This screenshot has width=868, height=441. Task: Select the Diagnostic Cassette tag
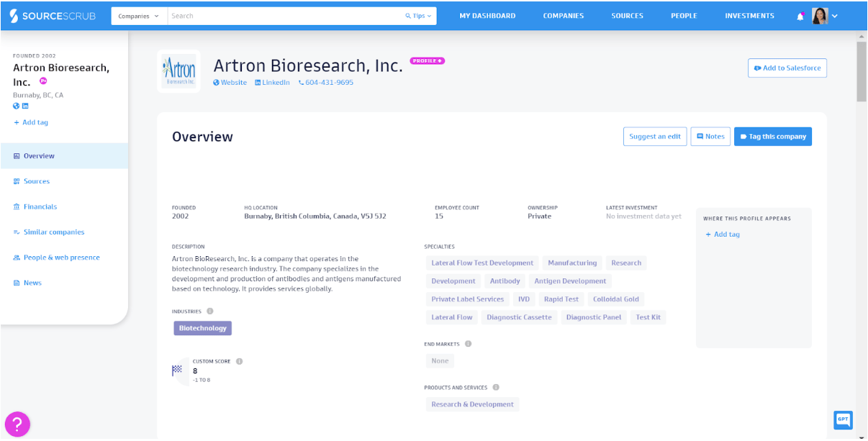coord(519,317)
